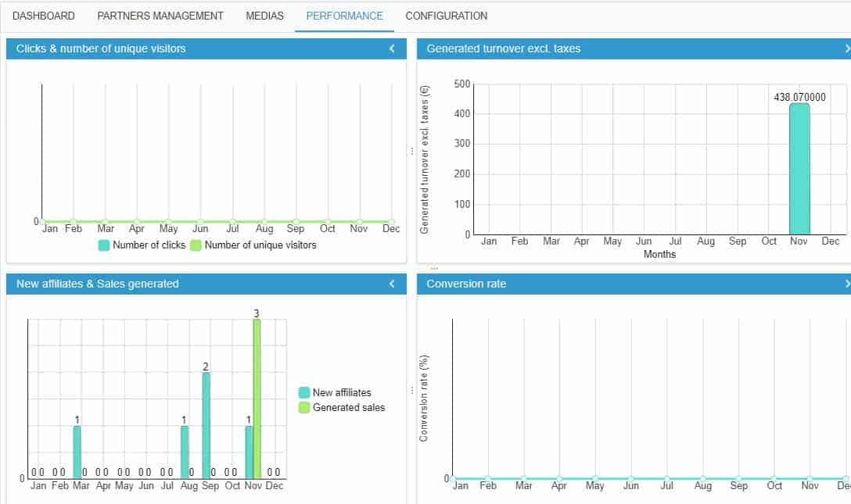Click the September new affiliates bar
This screenshot has height=504, width=851.
click(206, 426)
